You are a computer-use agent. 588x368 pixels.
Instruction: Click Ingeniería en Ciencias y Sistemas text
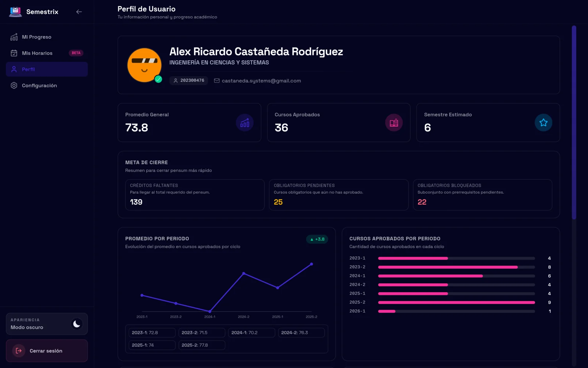[x=219, y=63]
